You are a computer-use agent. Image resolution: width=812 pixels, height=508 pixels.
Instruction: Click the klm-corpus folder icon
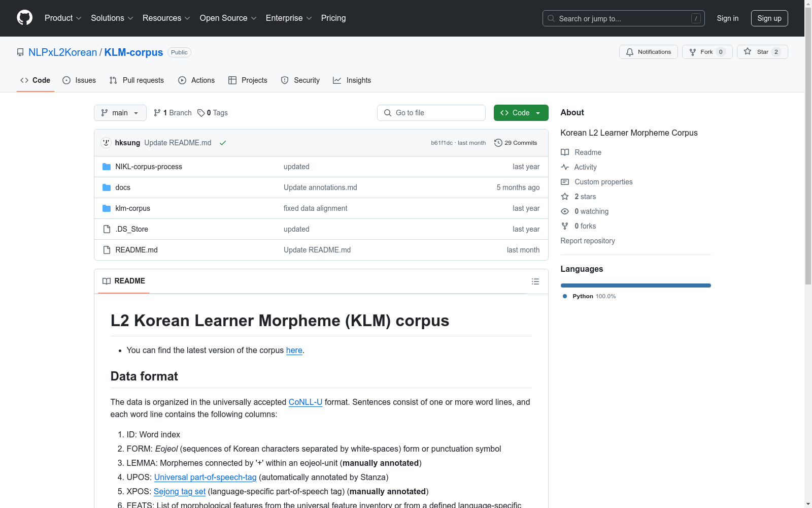[x=107, y=208]
